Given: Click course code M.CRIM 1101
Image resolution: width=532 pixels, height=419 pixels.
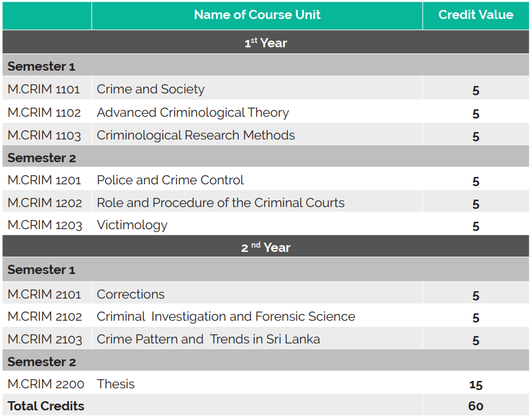Looking at the screenshot, I should point(44,89).
